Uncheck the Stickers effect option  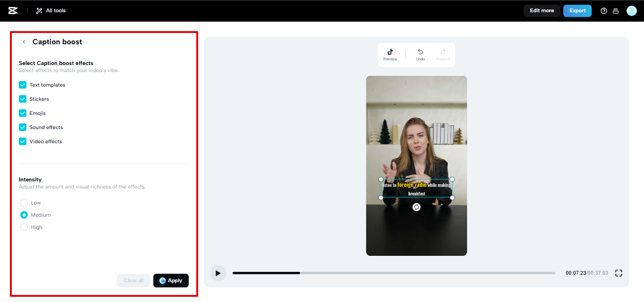(22, 99)
